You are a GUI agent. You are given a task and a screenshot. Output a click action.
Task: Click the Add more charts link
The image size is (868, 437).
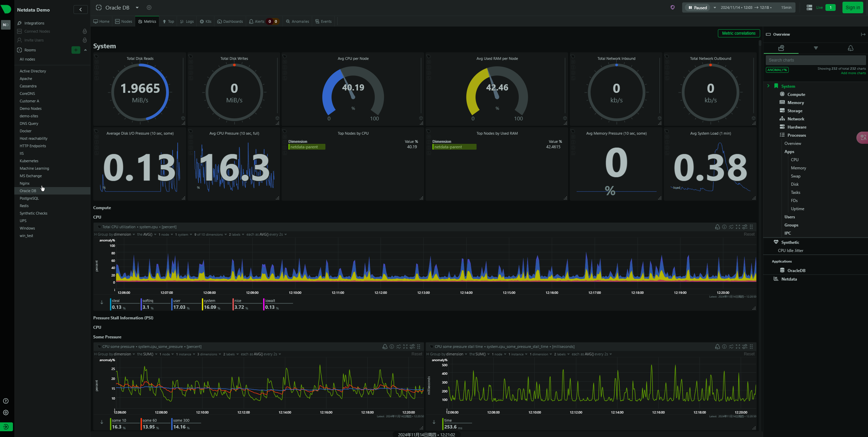point(853,73)
